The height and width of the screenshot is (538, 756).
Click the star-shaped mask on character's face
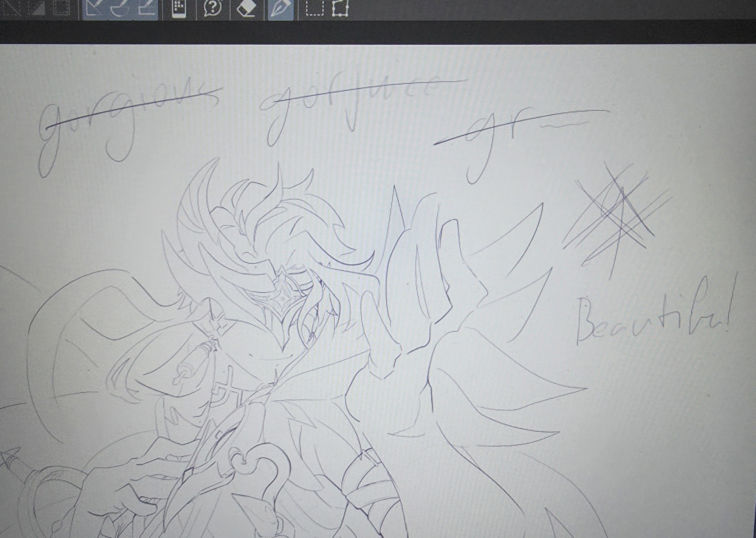pos(283,299)
